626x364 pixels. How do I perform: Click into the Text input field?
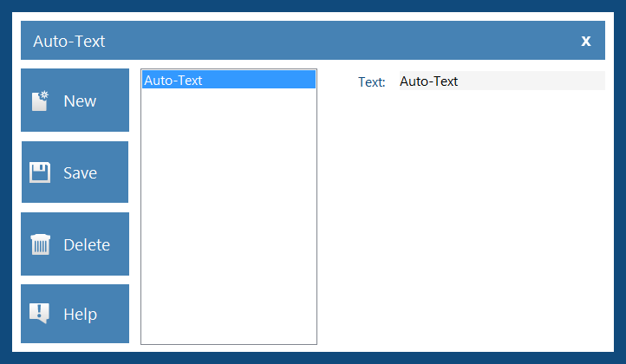[x=502, y=81]
